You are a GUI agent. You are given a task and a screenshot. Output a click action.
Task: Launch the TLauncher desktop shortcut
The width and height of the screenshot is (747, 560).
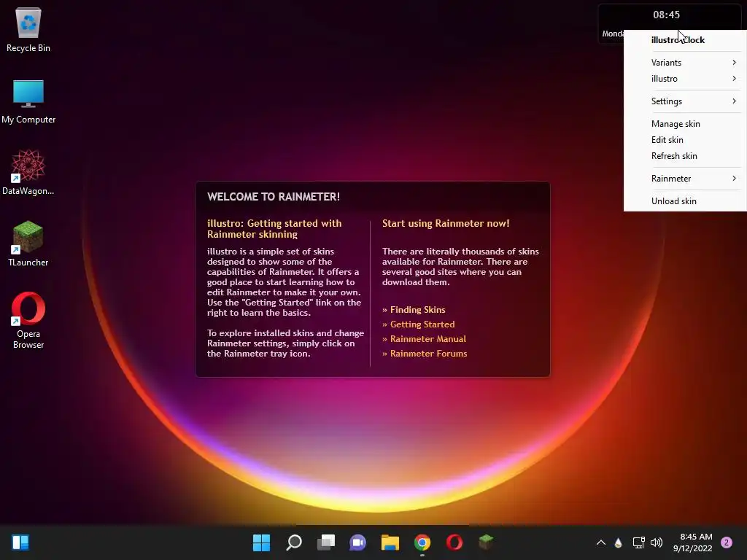tap(28, 244)
